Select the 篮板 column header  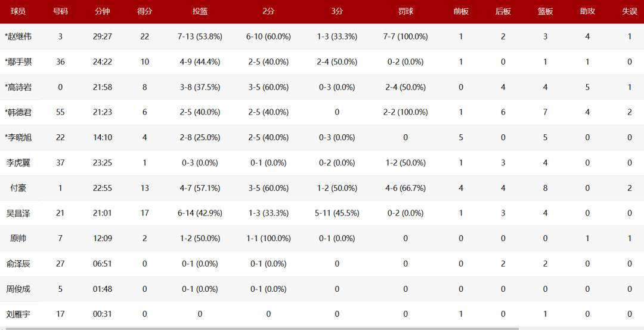[x=545, y=11]
